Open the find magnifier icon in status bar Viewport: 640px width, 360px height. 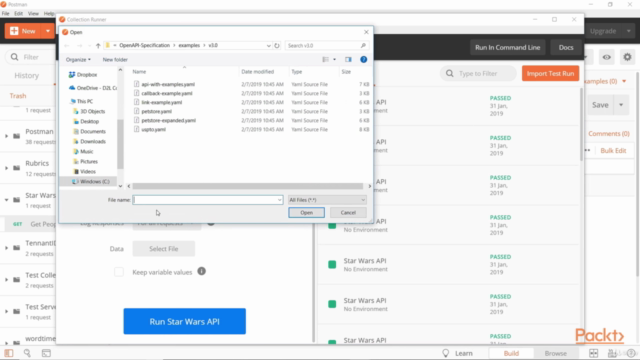coord(27,353)
